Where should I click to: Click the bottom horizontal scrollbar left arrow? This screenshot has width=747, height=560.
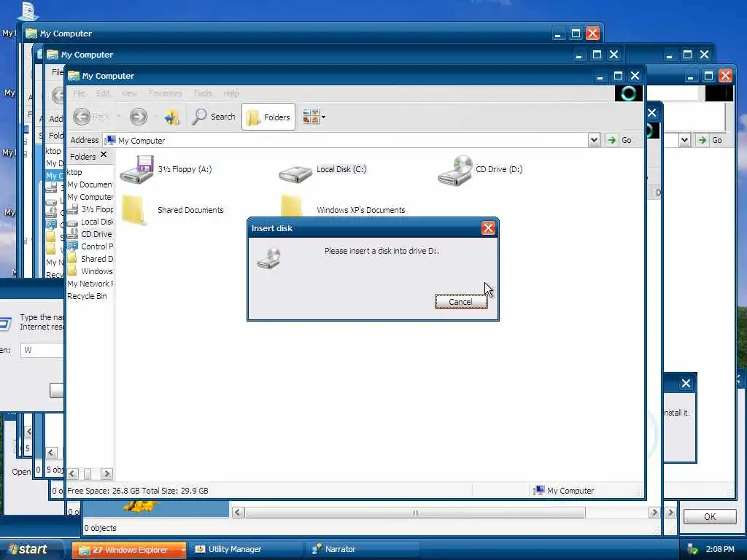pos(239,513)
